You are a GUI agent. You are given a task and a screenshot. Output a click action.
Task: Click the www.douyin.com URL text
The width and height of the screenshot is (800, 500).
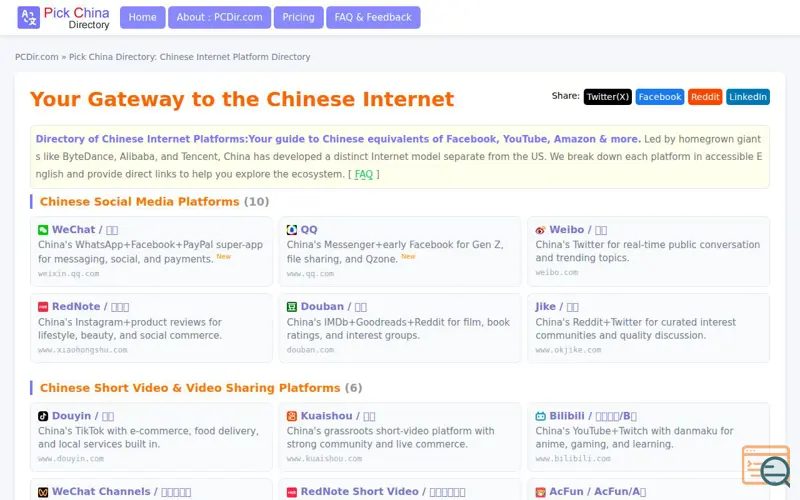pos(71,459)
